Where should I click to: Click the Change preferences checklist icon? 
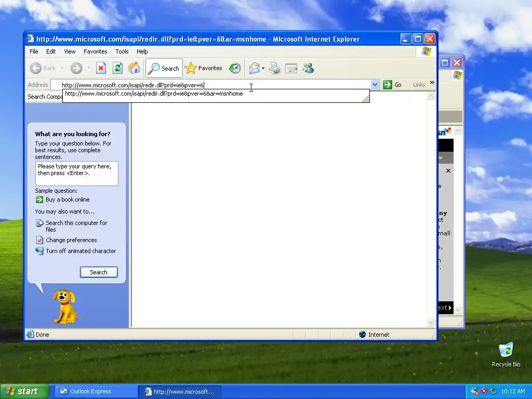39,240
